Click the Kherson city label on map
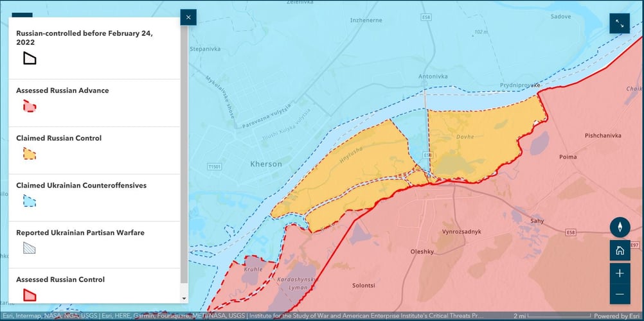The width and height of the screenshot is (644, 321). tap(266, 164)
